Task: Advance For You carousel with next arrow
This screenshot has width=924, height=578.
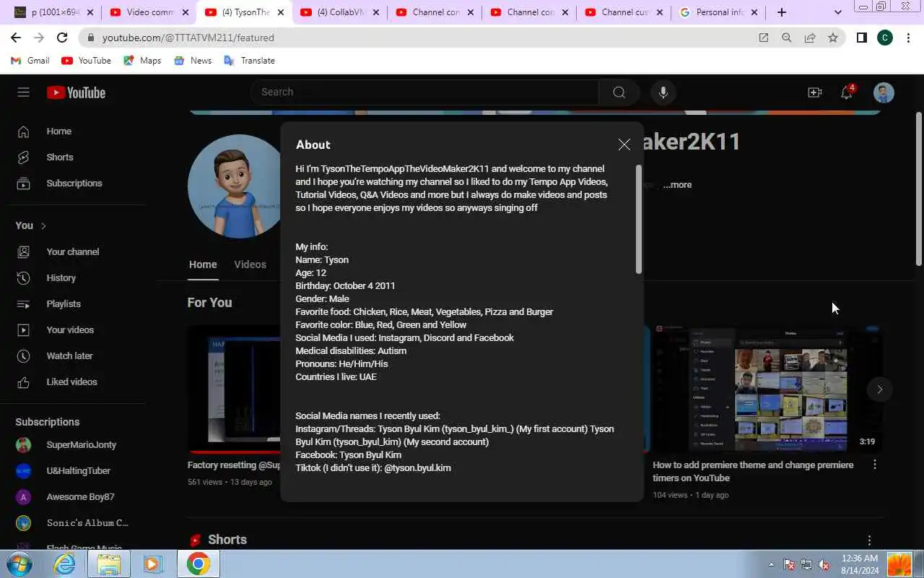Action: tap(879, 389)
